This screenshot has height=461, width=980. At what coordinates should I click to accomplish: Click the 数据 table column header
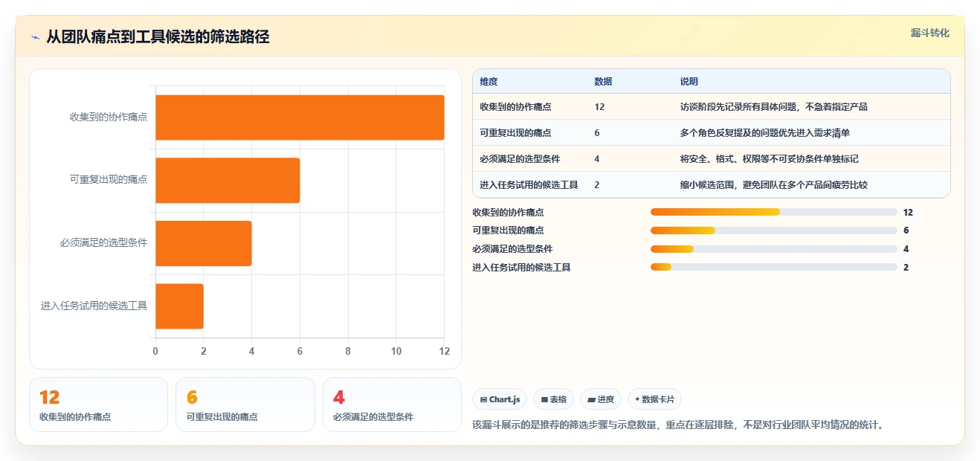click(603, 82)
